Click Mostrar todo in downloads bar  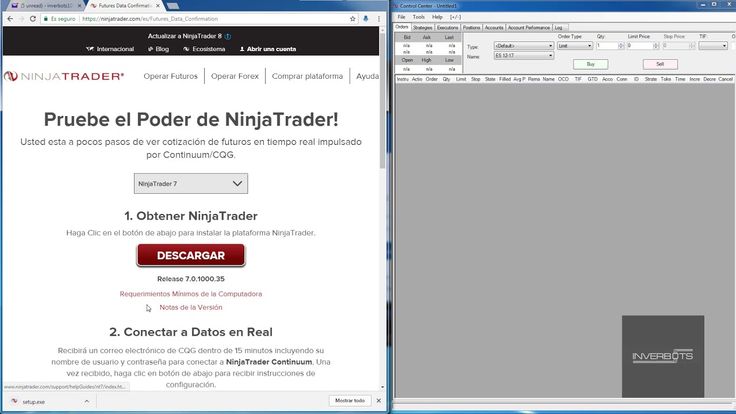tap(350, 401)
